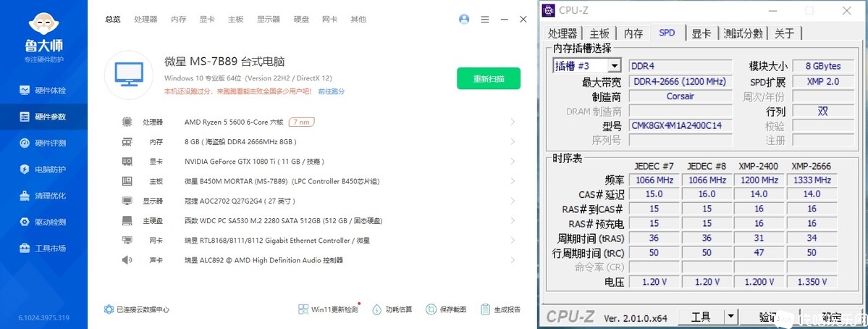
Task: Expand the GTX 1080 Ti row chevron
Action: point(513,162)
